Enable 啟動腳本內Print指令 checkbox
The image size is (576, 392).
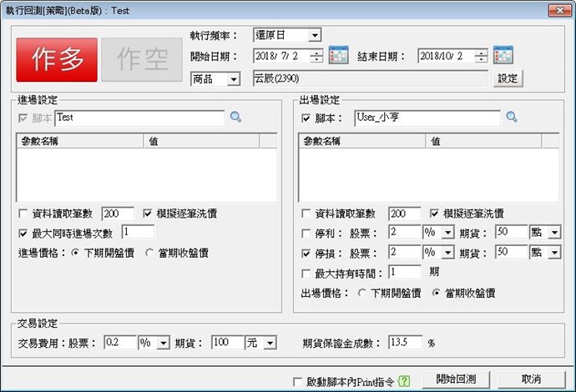298,381
